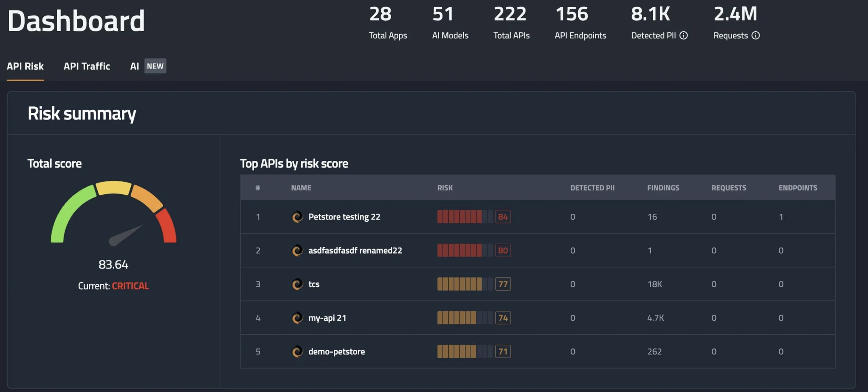Open the AI tab marked NEW
Viewport: 868px width, 392px height.
pos(135,66)
